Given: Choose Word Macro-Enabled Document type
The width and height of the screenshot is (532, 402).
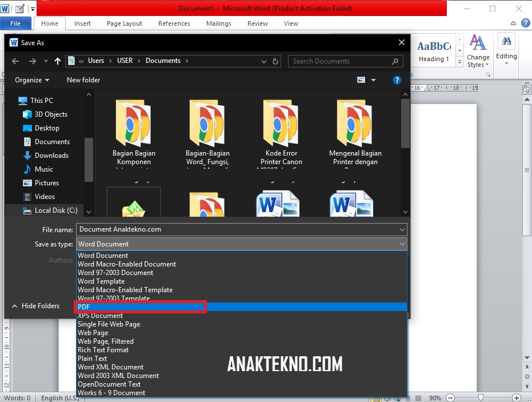Looking at the screenshot, I should tap(242, 264).
